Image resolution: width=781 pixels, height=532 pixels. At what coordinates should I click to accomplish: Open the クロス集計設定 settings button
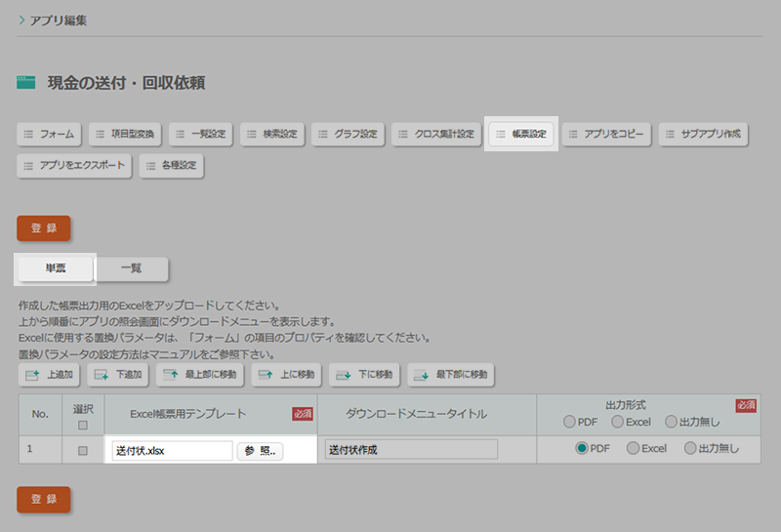pyautogui.click(x=435, y=134)
